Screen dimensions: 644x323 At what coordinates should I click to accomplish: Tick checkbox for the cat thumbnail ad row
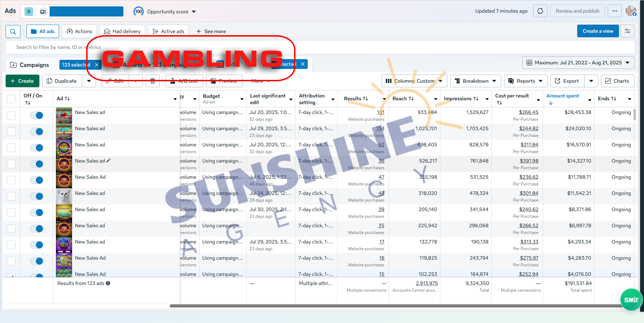coord(11,196)
